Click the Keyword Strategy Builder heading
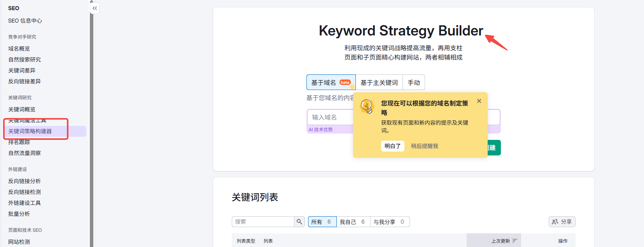The height and width of the screenshot is (247, 644). (x=401, y=31)
